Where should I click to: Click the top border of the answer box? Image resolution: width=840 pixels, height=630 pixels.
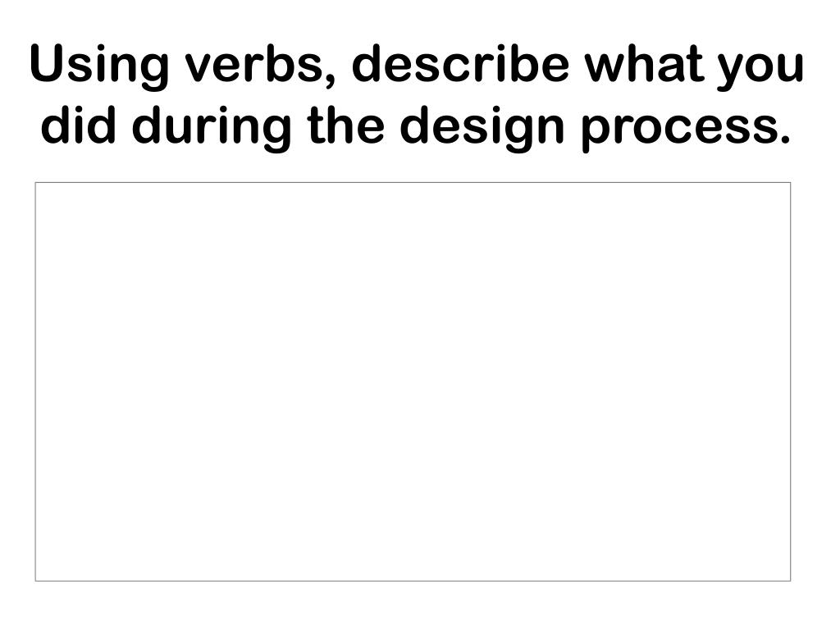pyautogui.click(x=413, y=182)
